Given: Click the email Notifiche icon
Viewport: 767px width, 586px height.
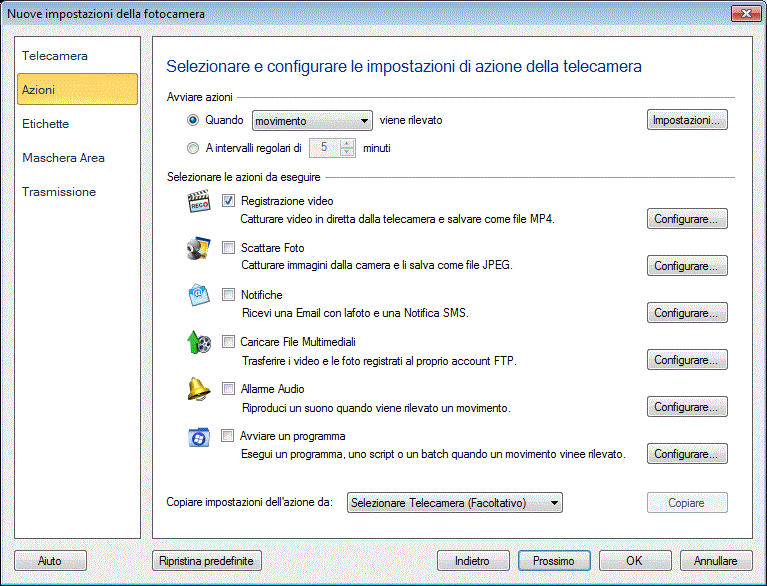Looking at the screenshot, I should click(x=200, y=297).
